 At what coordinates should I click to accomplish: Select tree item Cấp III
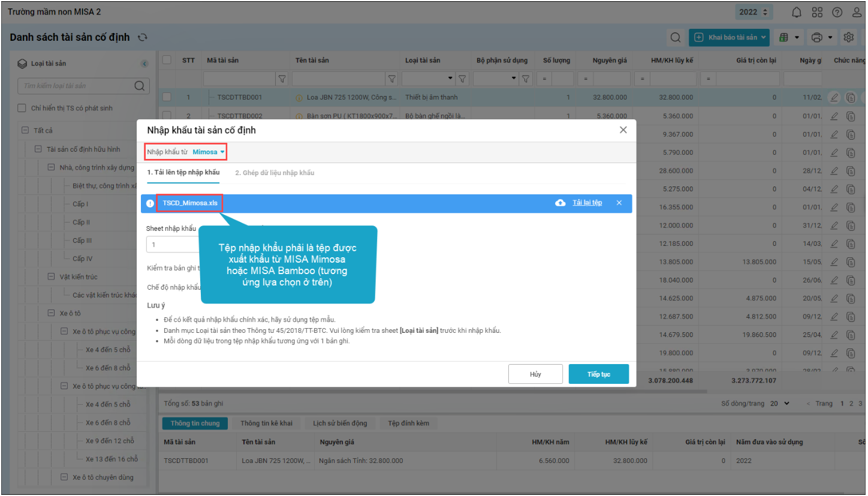tap(83, 241)
